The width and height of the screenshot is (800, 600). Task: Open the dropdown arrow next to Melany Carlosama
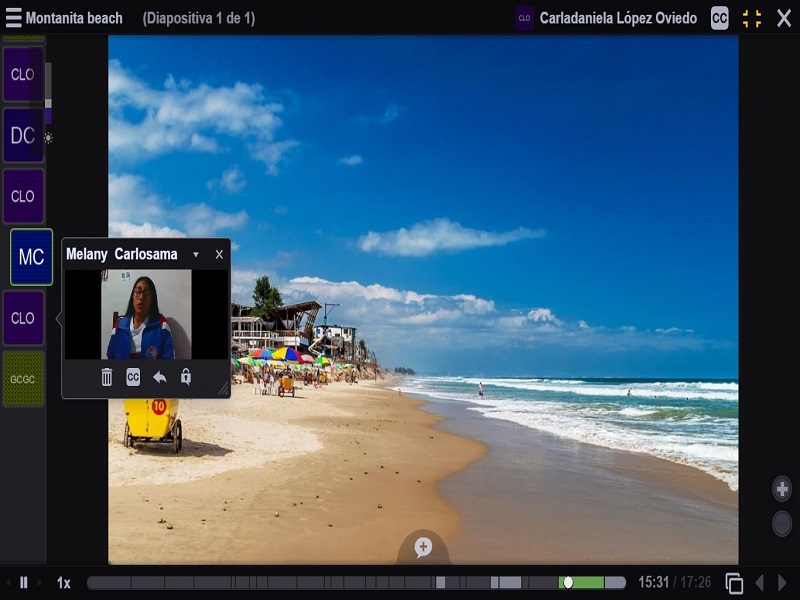196,255
